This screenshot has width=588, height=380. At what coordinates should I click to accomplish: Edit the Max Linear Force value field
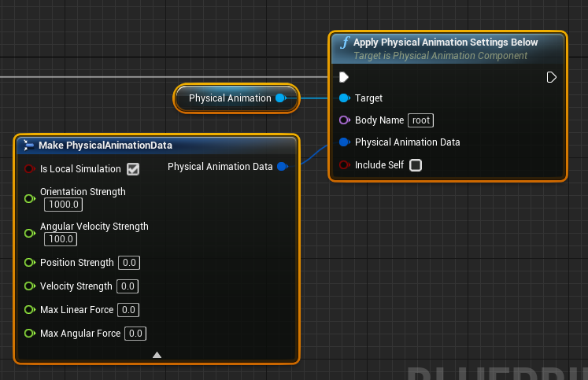coord(128,310)
